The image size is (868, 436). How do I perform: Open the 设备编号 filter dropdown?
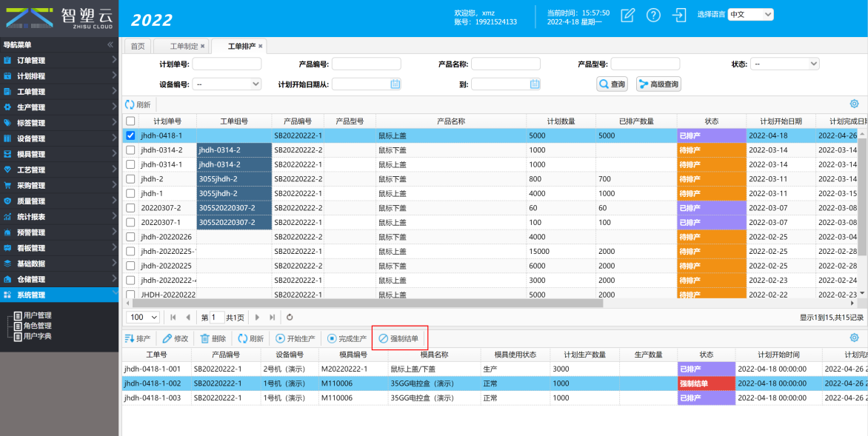[227, 84]
